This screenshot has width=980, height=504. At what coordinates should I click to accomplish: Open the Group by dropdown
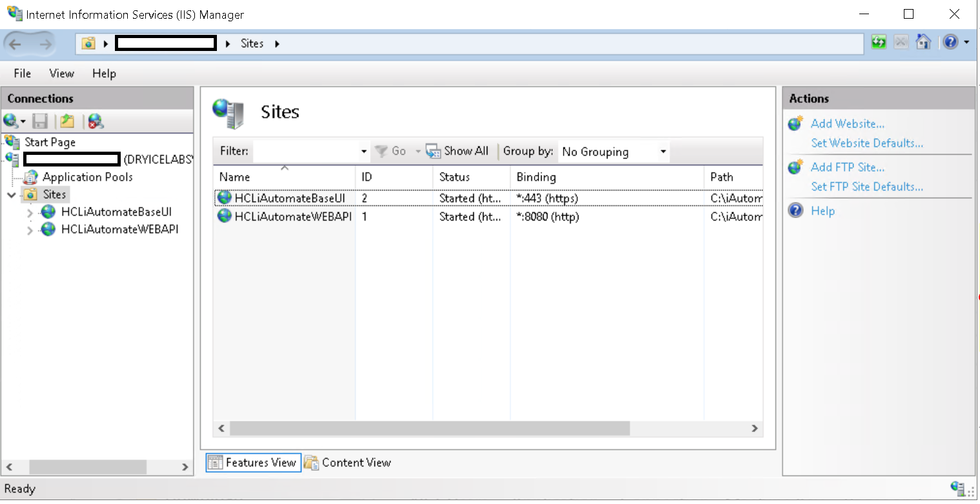pyautogui.click(x=613, y=152)
